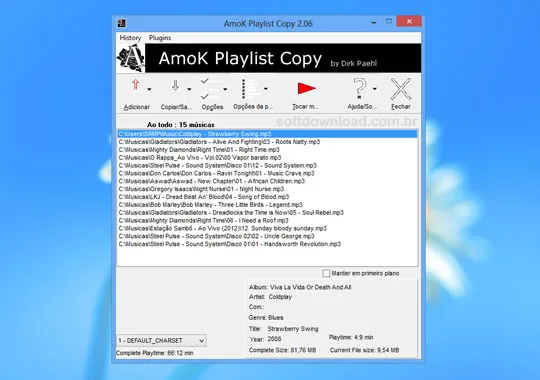Select the Coldplay - Strawberry Swing.mp3 row
This screenshot has width=540, height=380.
[x=267, y=134]
